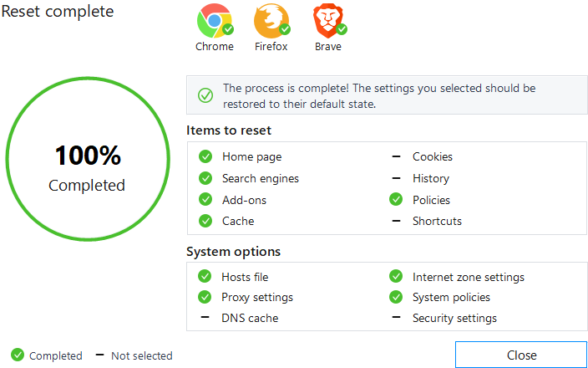Click the Reset complete heading
Screen dimensions: 588x368
tap(58, 11)
